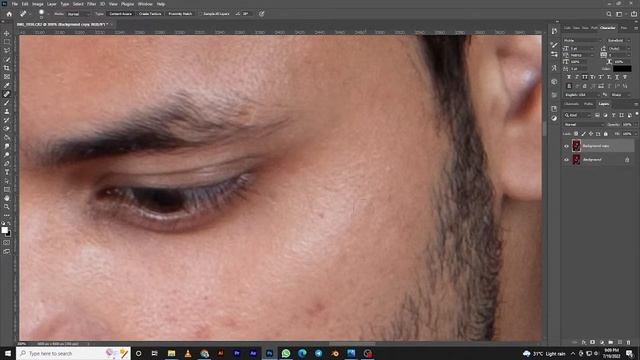Image resolution: width=640 pixels, height=360 pixels.
Task: Select the Clone Stamp tool
Action: click(7, 111)
